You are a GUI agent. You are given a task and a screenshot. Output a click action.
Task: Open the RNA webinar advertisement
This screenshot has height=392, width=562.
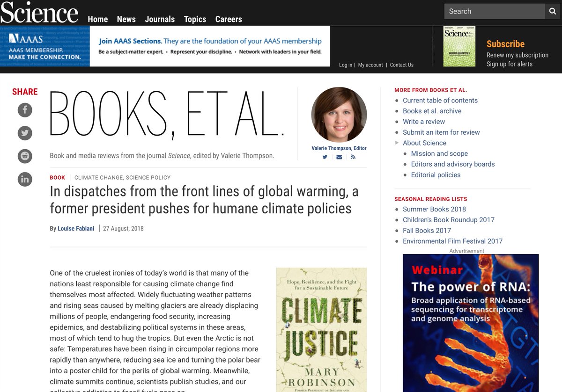pyautogui.click(x=471, y=323)
